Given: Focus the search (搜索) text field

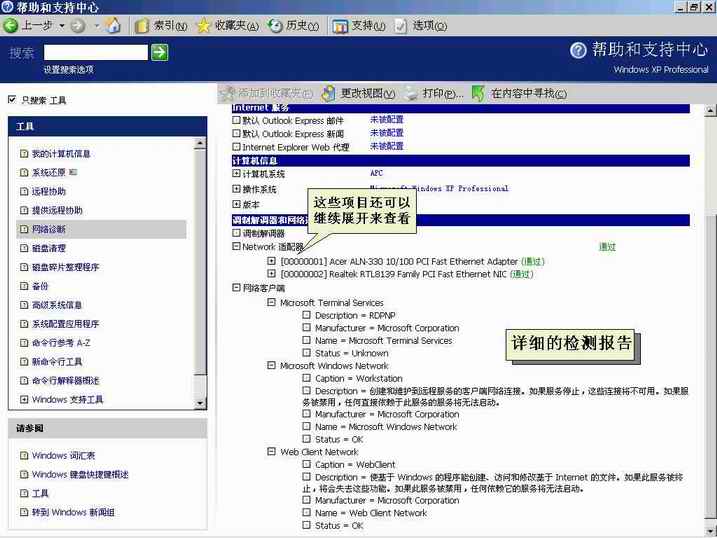Looking at the screenshot, I should [x=96, y=53].
